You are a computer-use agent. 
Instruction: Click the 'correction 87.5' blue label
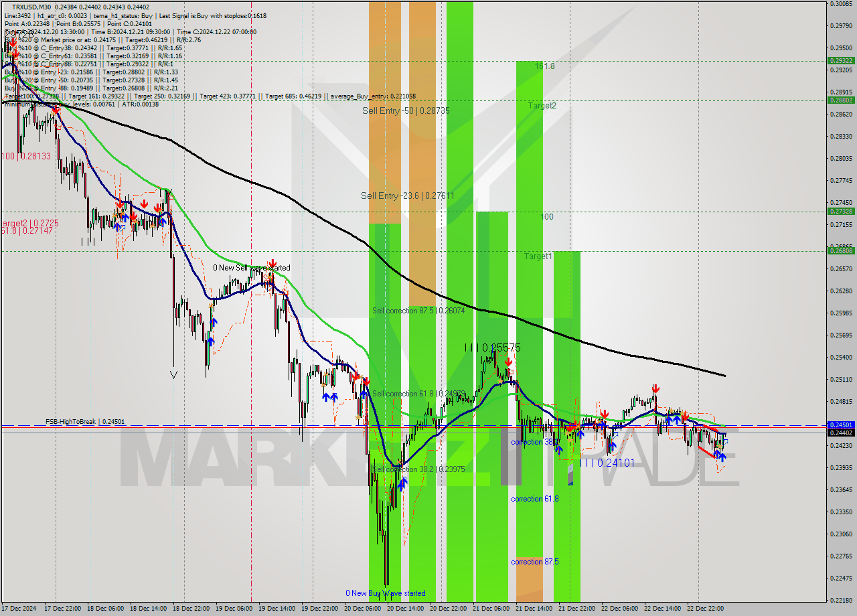point(534,562)
